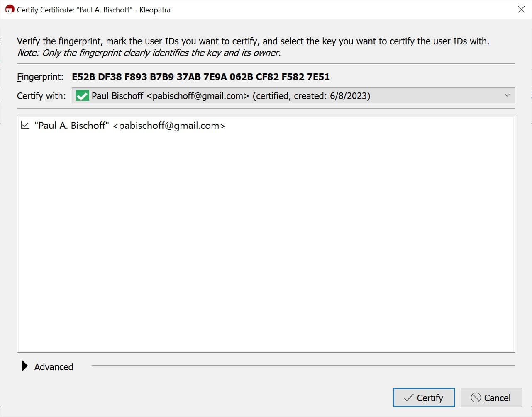Click the dialog title bar text
Viewport: 532px width, 417px height.
coord(94,10)
